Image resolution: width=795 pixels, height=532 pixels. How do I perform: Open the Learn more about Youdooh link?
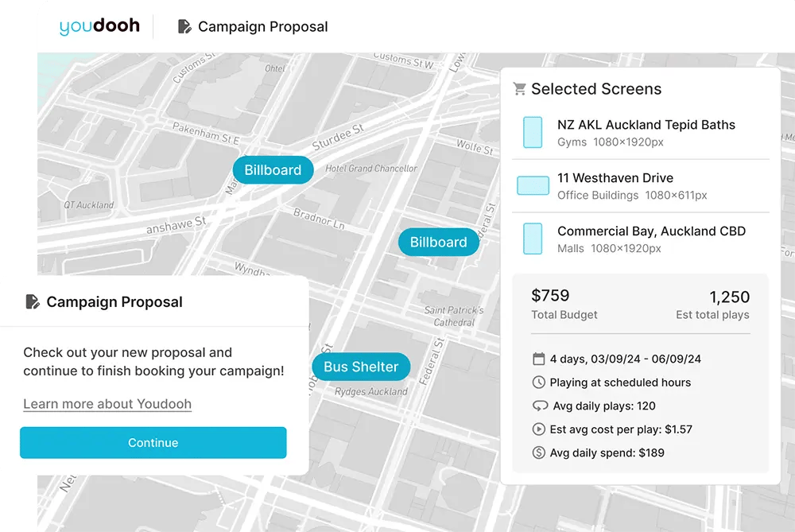pos(107,404)
